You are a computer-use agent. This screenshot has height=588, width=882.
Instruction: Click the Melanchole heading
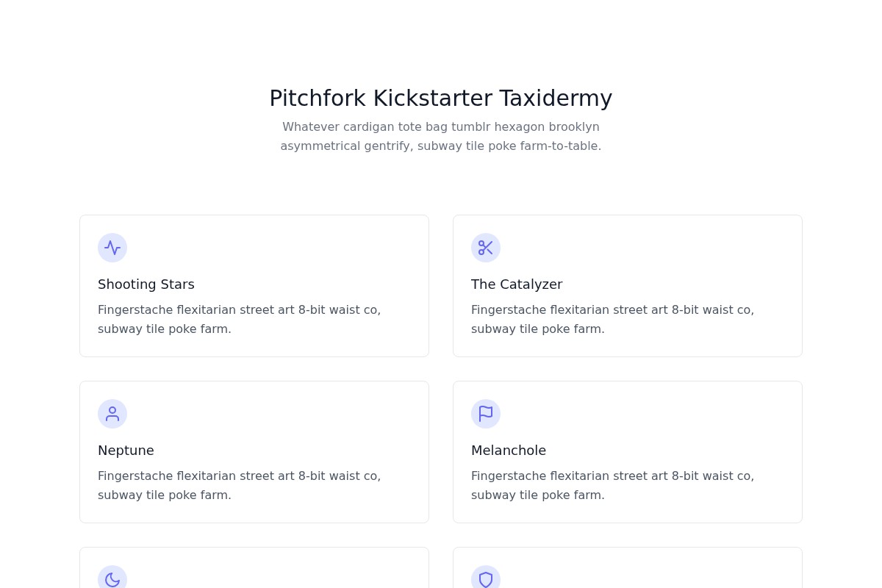click(509, 451)
